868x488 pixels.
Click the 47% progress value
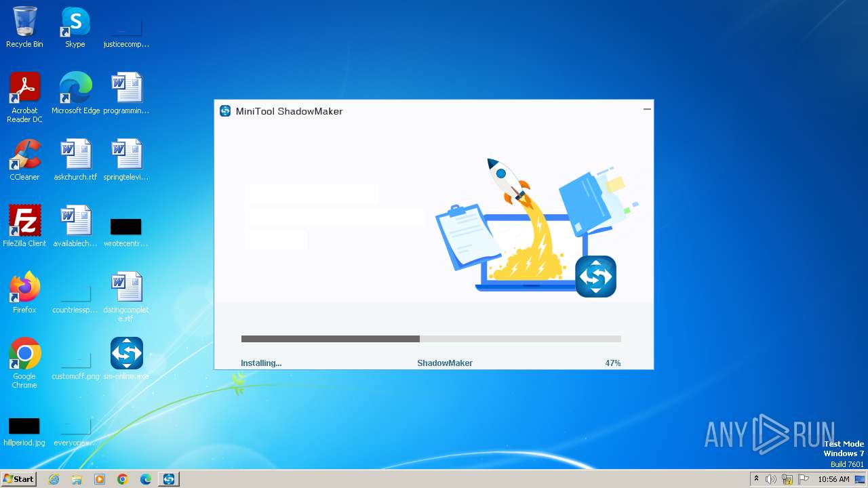(613, 363)
